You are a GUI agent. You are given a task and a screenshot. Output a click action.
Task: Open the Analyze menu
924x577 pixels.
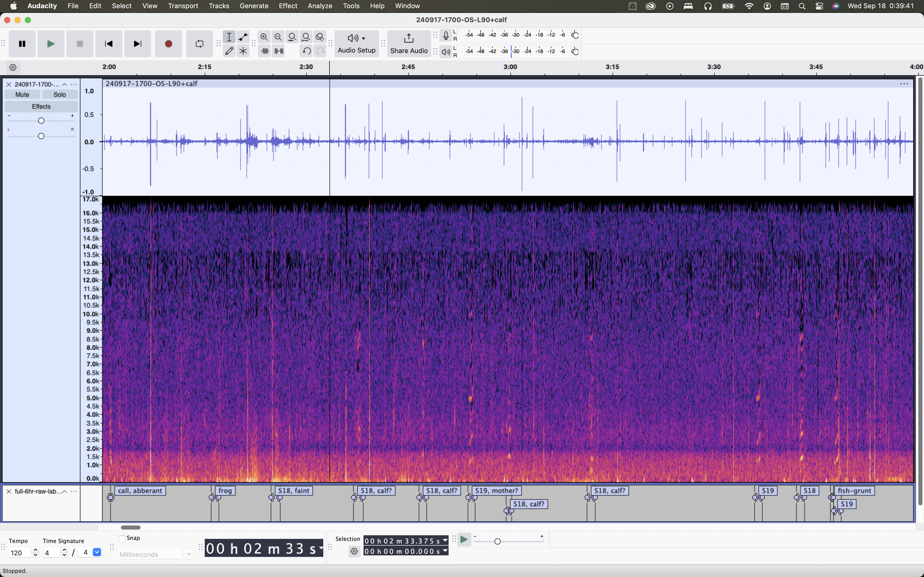[320, 6]
